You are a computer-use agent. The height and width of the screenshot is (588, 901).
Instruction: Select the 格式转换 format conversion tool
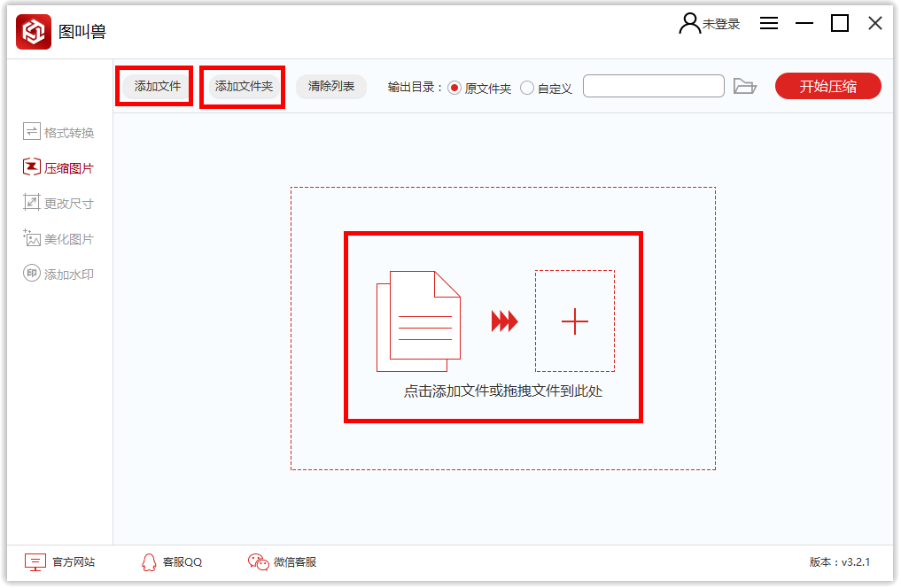pos(55,130)
